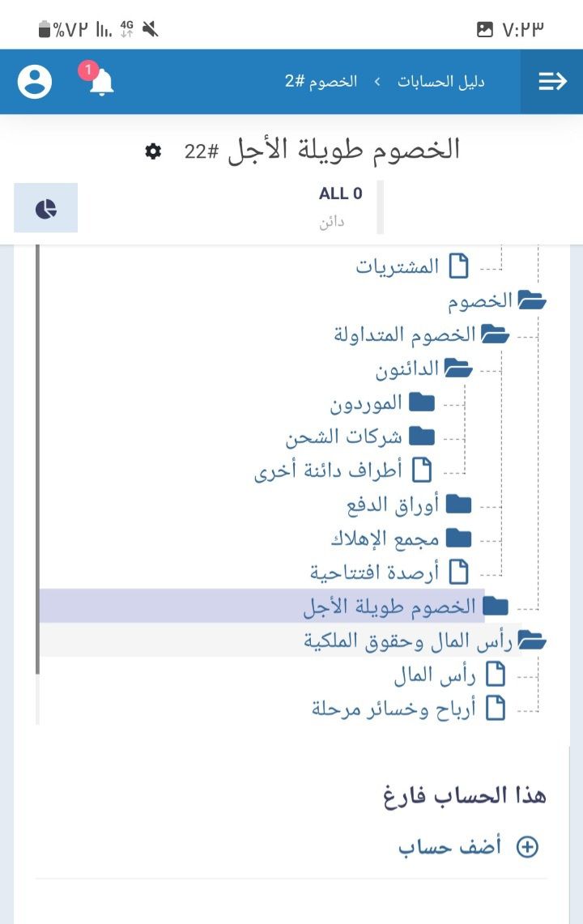This screenshot has height=924, width=583.
Task: Open the user profile icon
Action: [35, 82]
